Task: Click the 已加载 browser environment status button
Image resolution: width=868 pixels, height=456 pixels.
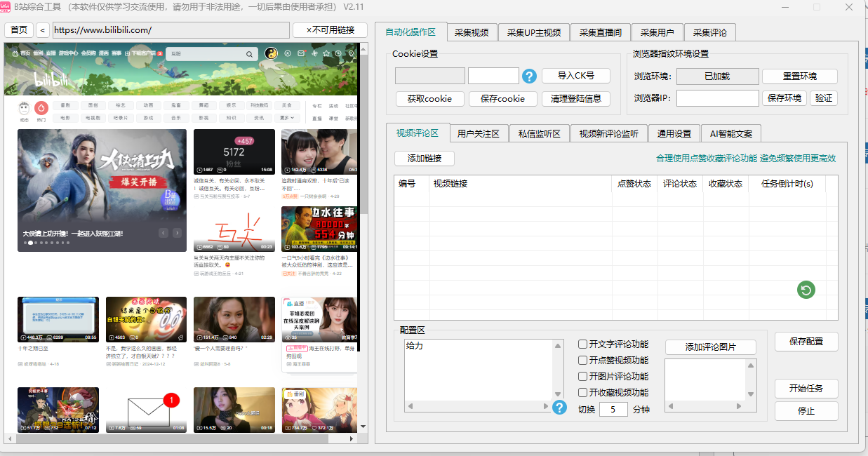Action: (x=717, y=76)
